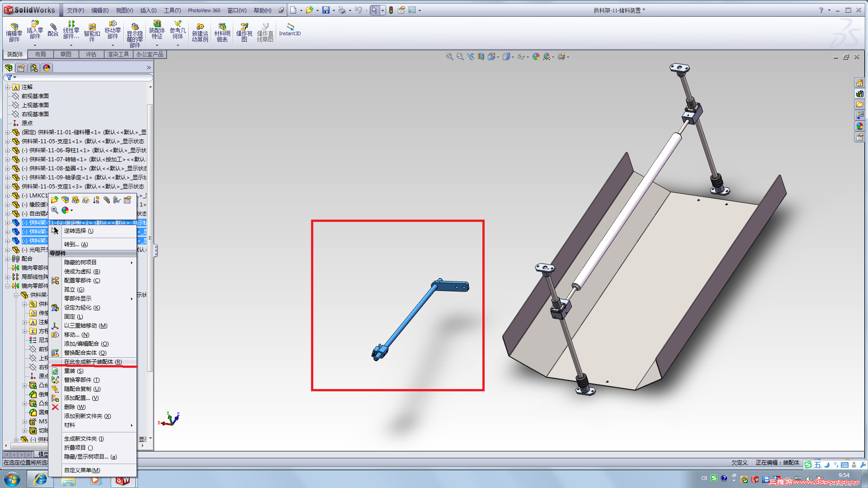Toggle Fix (固定) in the context menu
Image resolution: width=868 pixels, height=488 pixels.
[x=73, y=317]
